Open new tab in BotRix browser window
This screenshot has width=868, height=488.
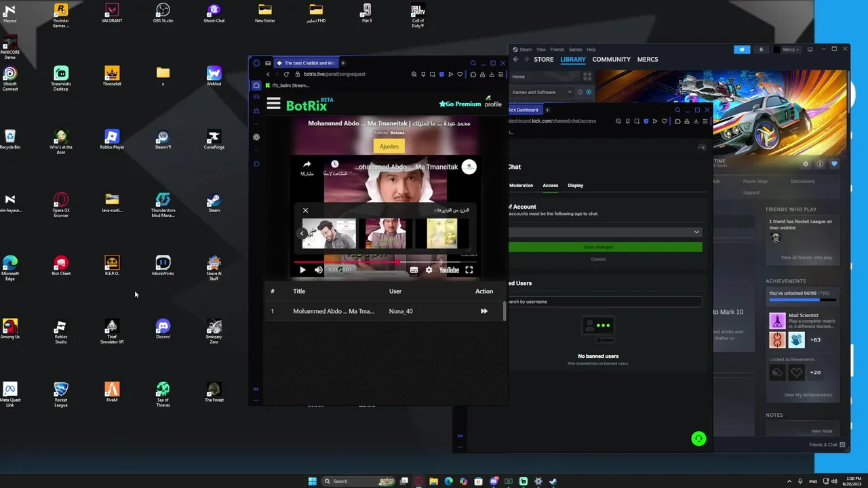coord(342,63)
